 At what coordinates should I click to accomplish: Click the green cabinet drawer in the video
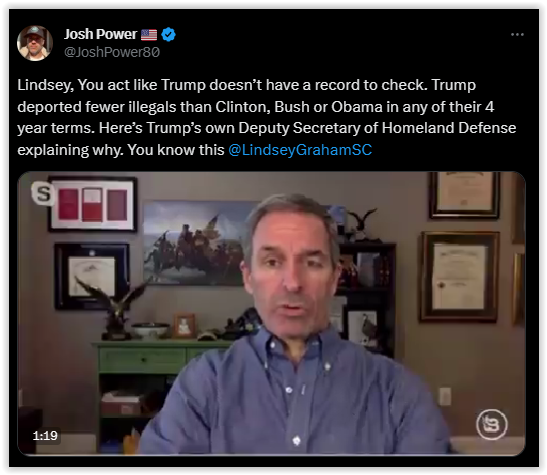click(x=142, y=359)
